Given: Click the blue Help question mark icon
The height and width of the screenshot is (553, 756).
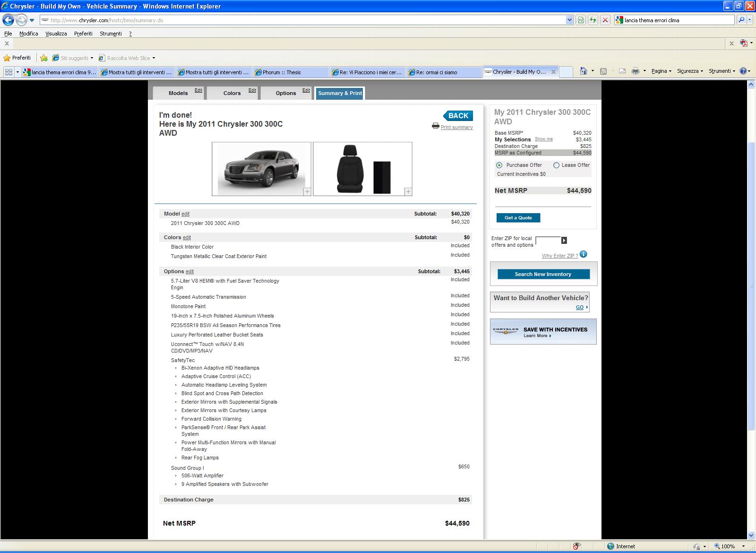Looking at the screenshot, I should point(743,71).
